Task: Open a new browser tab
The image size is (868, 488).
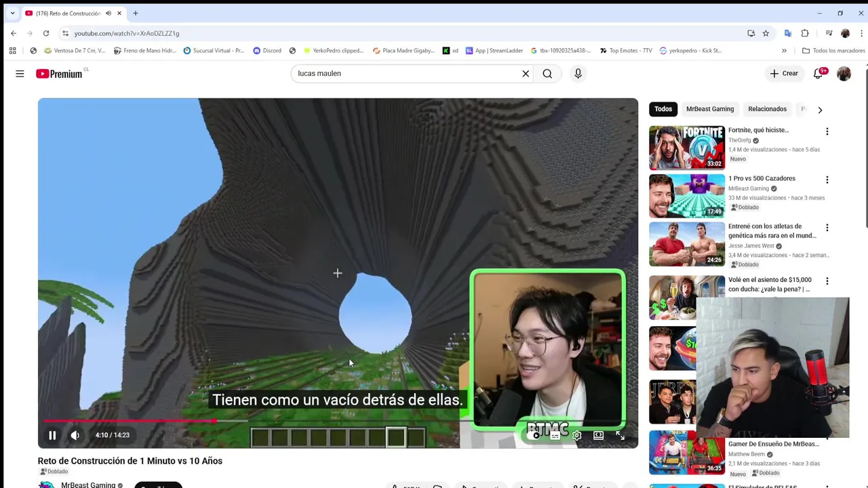Action: [136, 13]
